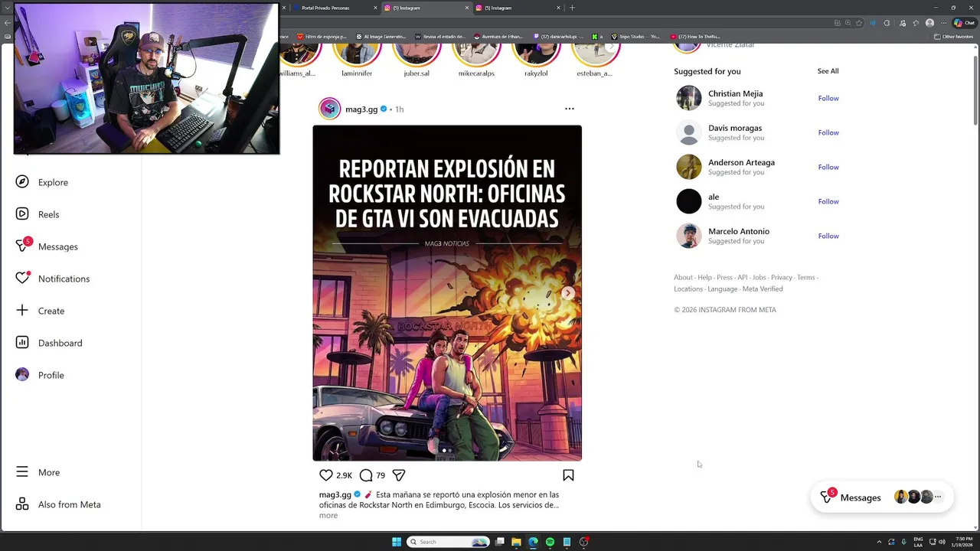Open mag3.gg username in post header
The image size is (980, 551).
(x=361, y=109)
